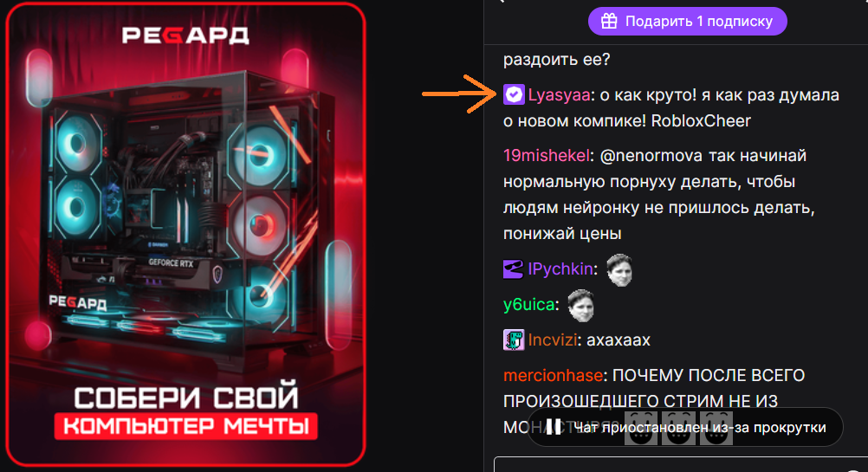Open 19mishekel's user profile card
The width and height of the screenshot is (868, 472).
click(547, 156)
